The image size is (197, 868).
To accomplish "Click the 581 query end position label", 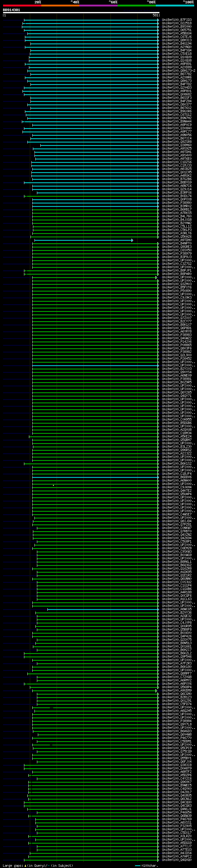I will click(155, 15).
